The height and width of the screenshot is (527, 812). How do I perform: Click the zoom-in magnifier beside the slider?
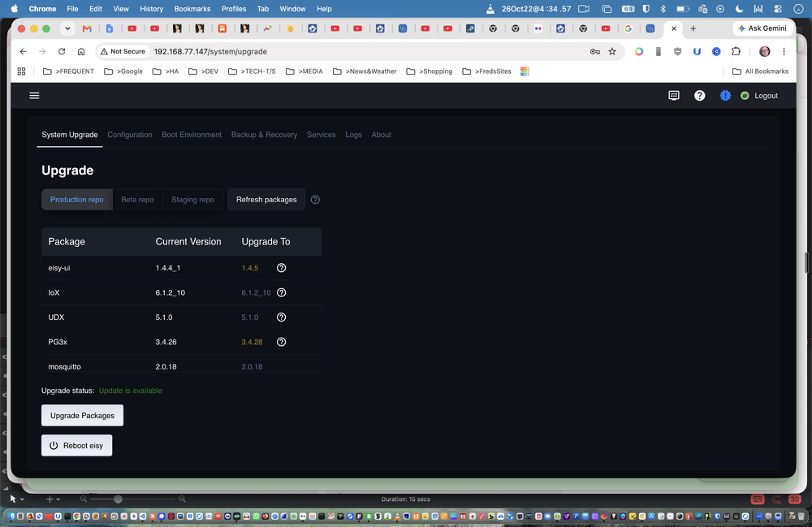(182, 499)
